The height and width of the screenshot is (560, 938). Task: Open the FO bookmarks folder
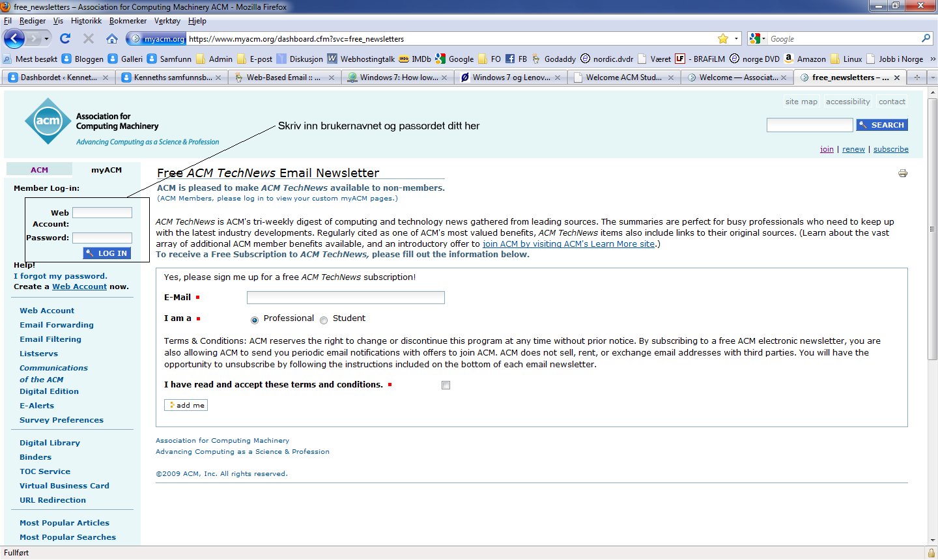click(x=489, y=59)
